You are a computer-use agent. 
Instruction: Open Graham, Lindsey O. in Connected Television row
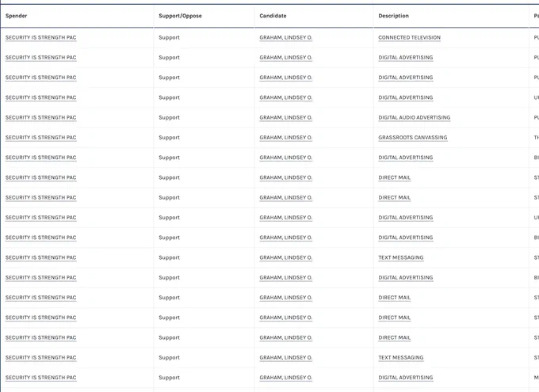286,37
